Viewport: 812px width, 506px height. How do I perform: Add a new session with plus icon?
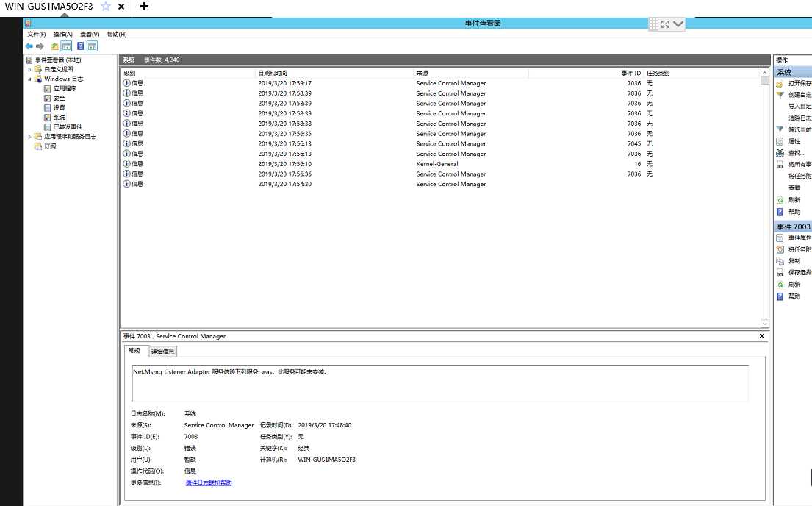(x=145, y=7)
